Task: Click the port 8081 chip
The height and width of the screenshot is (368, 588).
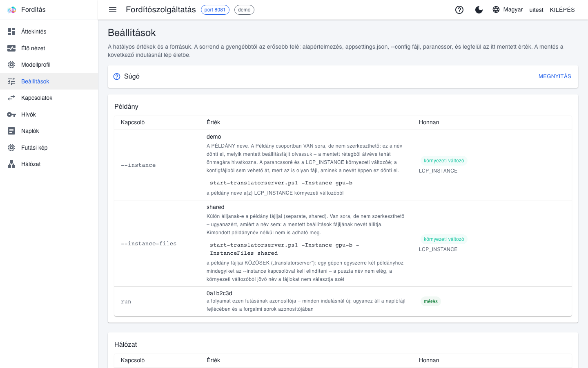Action: 215,10
